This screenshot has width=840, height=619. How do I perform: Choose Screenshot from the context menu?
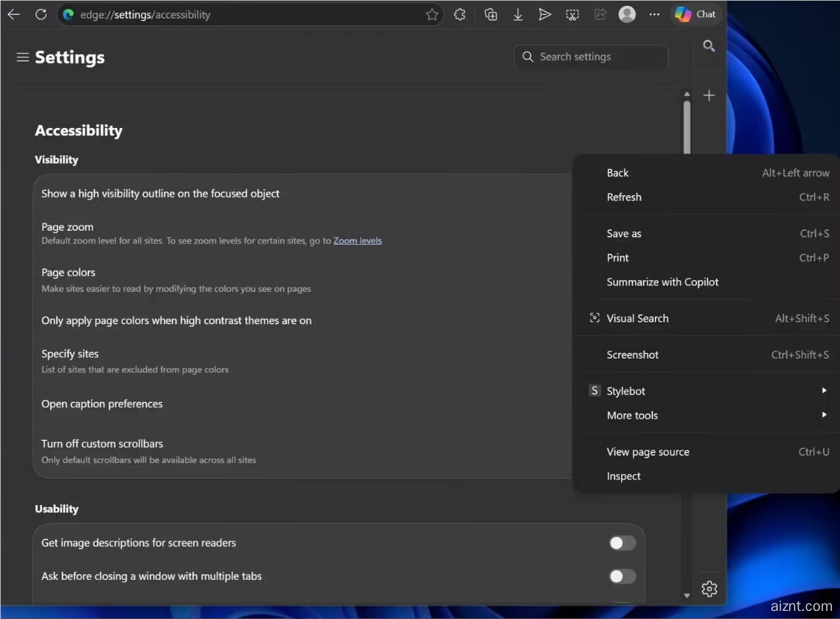[632, 355]
